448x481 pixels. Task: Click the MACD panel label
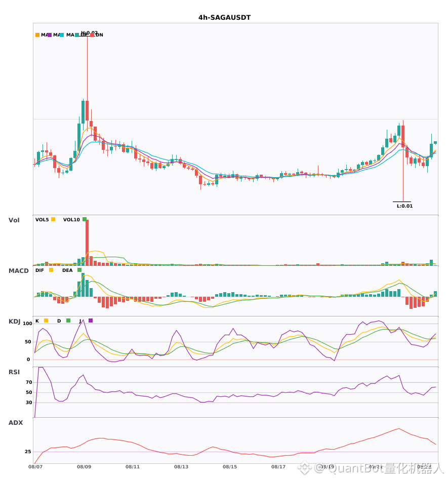click(x=18, y=271)
